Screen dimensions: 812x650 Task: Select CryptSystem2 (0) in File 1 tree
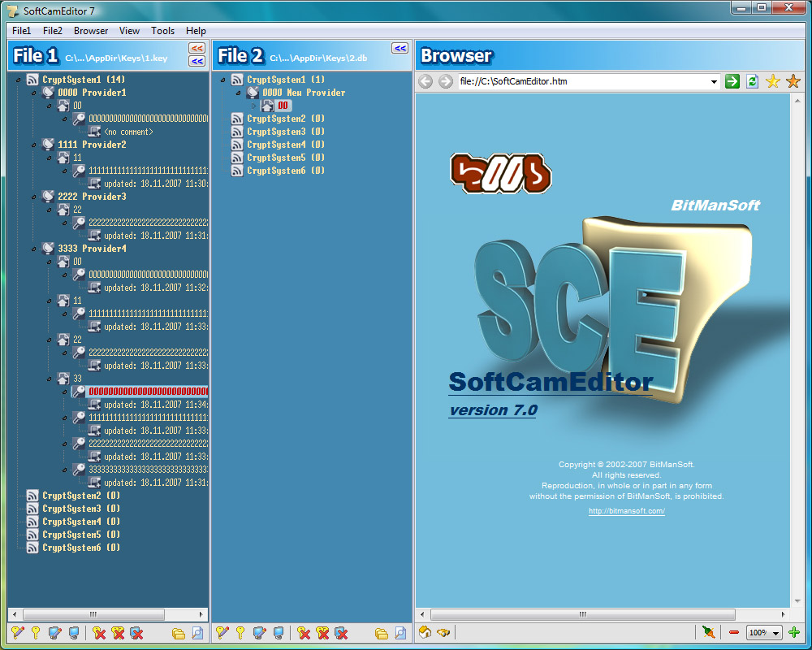(81, 496)
